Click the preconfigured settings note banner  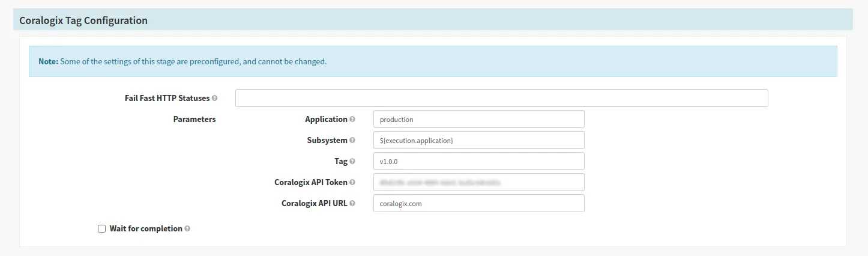pos(433,61)
